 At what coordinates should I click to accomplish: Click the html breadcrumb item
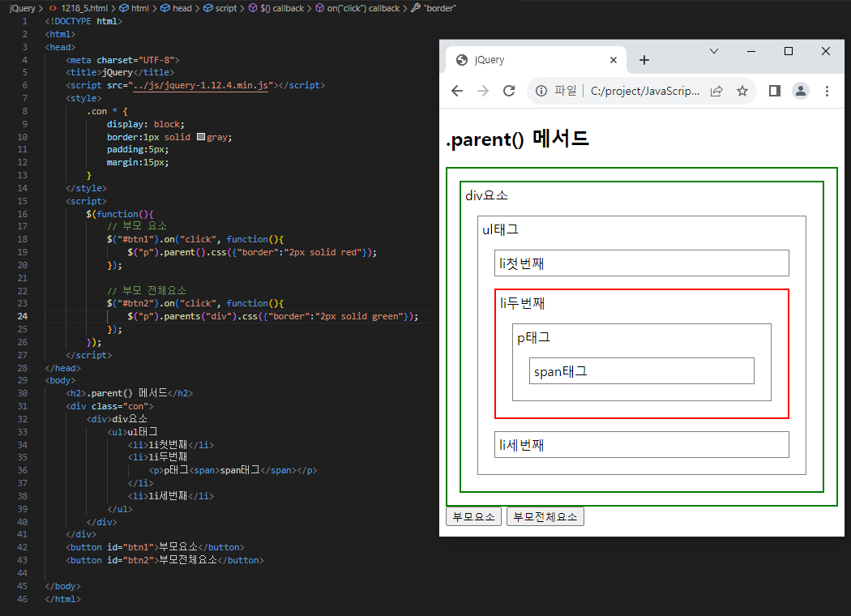coord(134,8)
